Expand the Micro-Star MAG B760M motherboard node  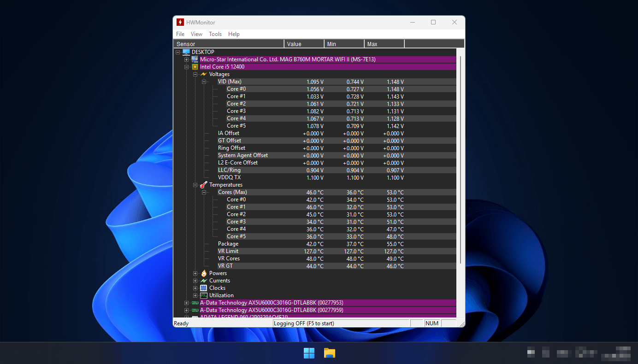(186, 59)
